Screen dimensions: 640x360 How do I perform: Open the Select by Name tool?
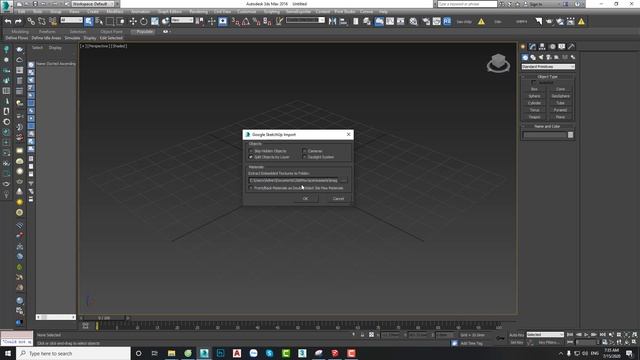tap(99, 21)
